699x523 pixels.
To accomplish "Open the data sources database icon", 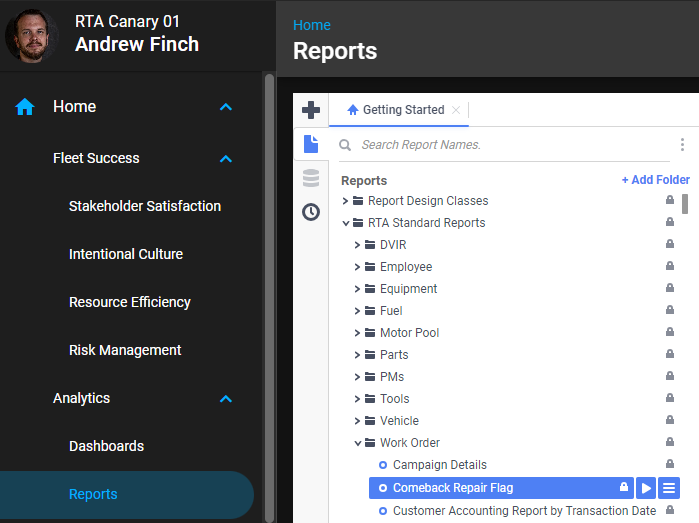I will 311,178.
